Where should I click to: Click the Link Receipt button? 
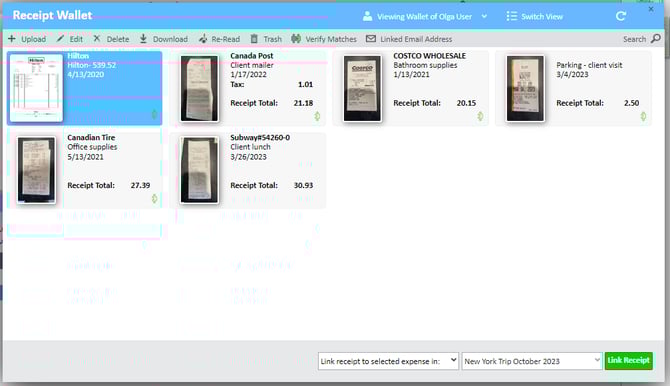pos(629,361)
